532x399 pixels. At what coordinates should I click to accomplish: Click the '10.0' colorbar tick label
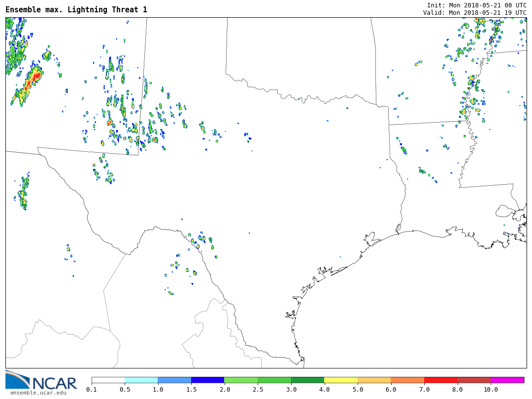490,390
